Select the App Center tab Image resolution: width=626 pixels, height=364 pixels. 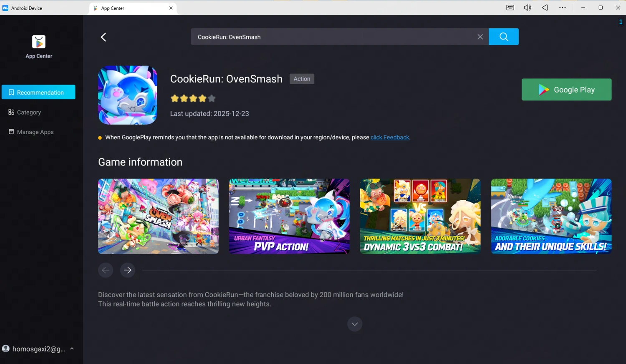tap(113, 8)
